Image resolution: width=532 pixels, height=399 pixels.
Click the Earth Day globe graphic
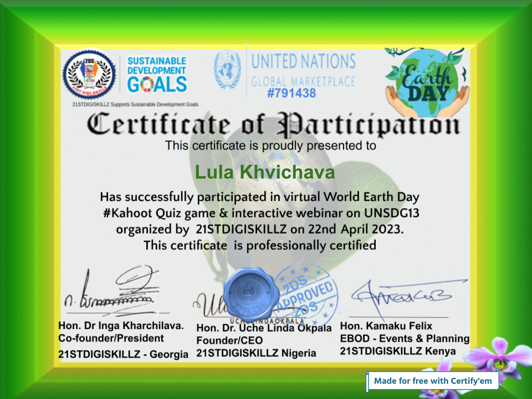coord(428,83)
